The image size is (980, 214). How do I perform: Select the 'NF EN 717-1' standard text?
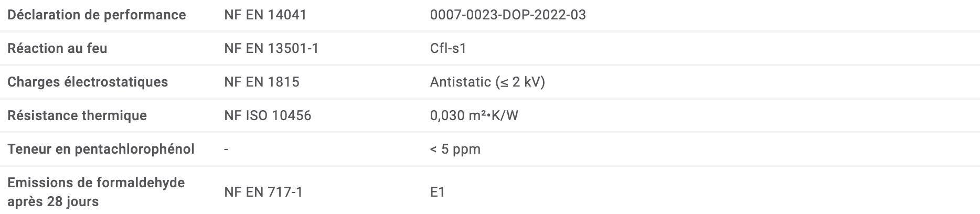coord(263,192)
